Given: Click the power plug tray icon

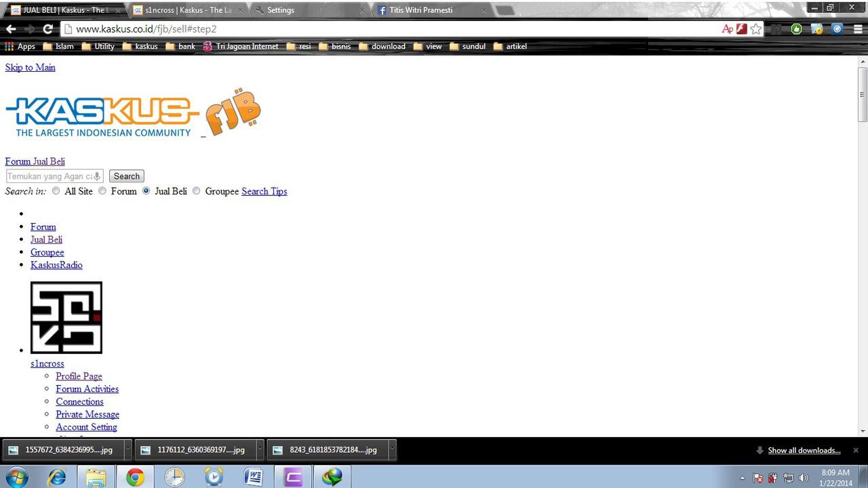Looking at the screenshot, I should (x=773, y=478).
